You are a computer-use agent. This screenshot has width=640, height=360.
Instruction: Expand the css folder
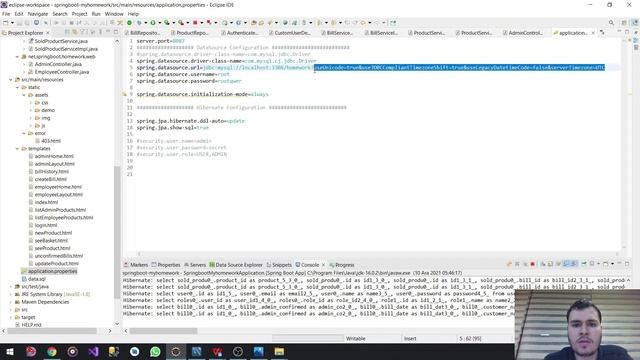[31, 103]
